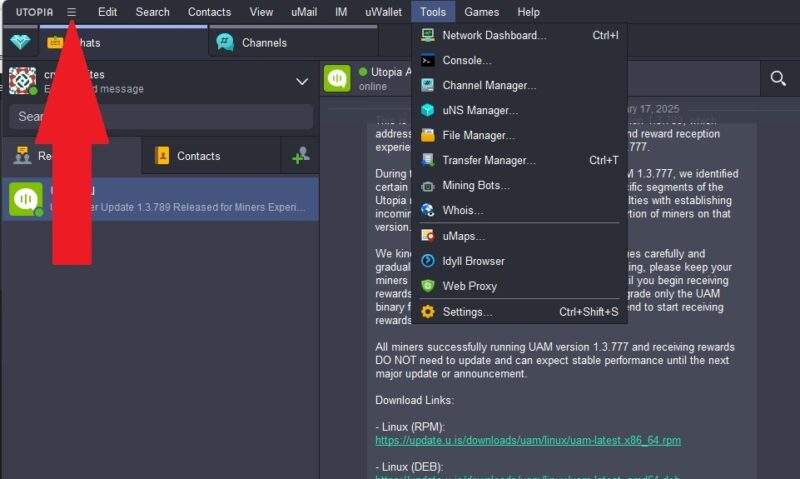This screenshot has height=479, width=800.
Task: Click the File Manager folder icon
Action: [428, 135]
